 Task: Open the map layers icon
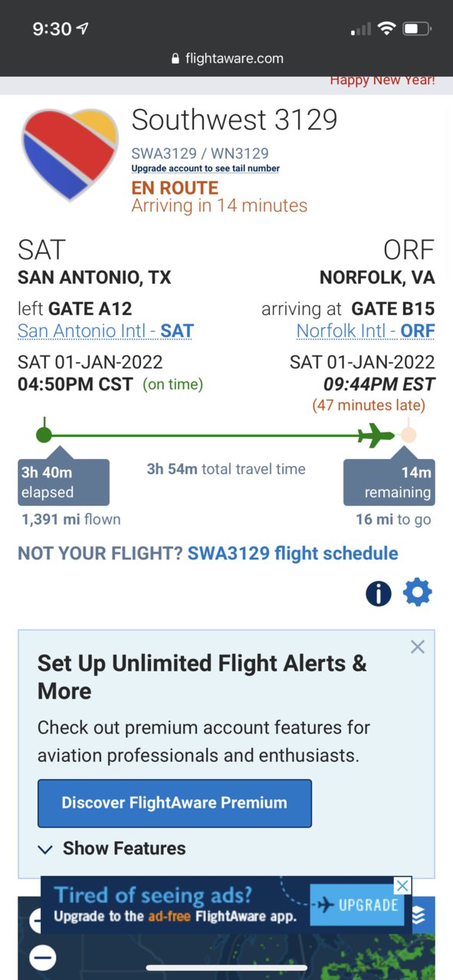click(419, 916)
